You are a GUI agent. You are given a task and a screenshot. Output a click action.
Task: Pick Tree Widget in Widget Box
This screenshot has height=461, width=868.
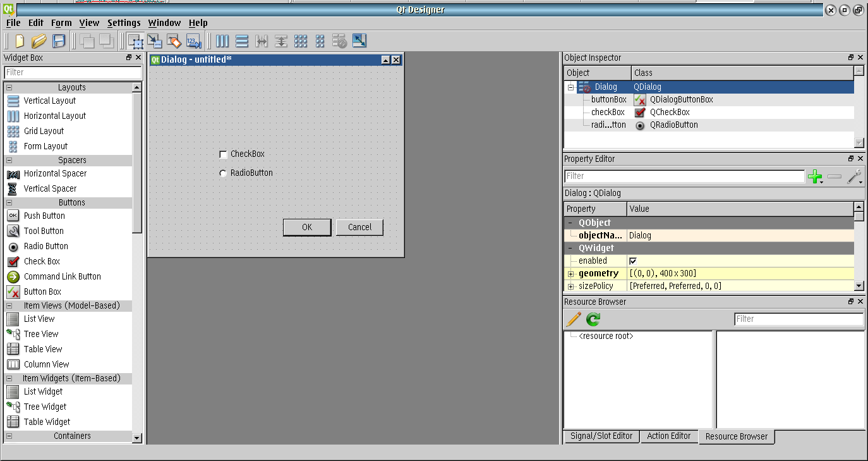click(45, 407)
